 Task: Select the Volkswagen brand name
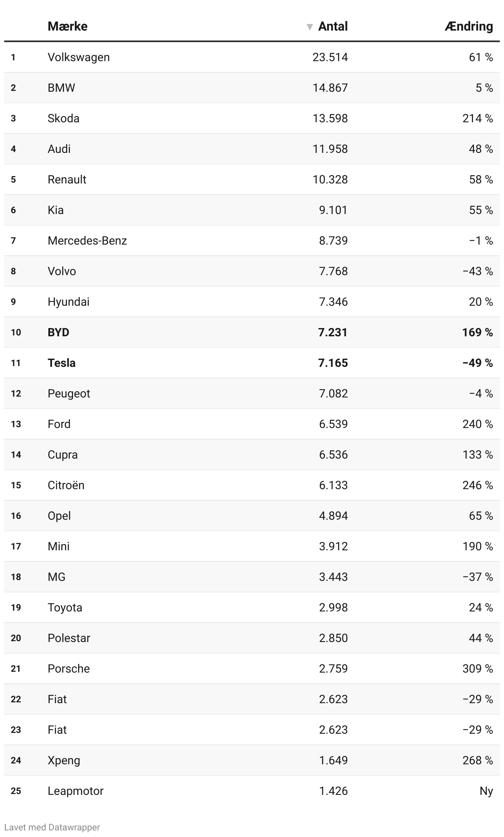[x=78, y=57]
